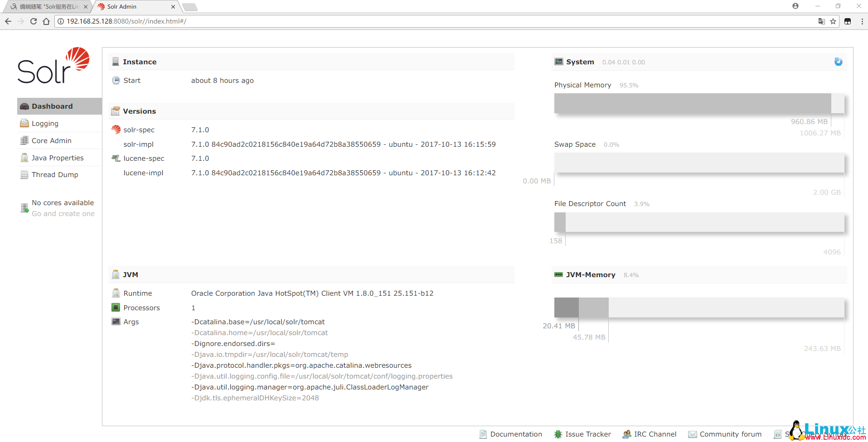Open Java Properties panel
Image resolution: width=868 pixels, height=442 pixels.
57,158
